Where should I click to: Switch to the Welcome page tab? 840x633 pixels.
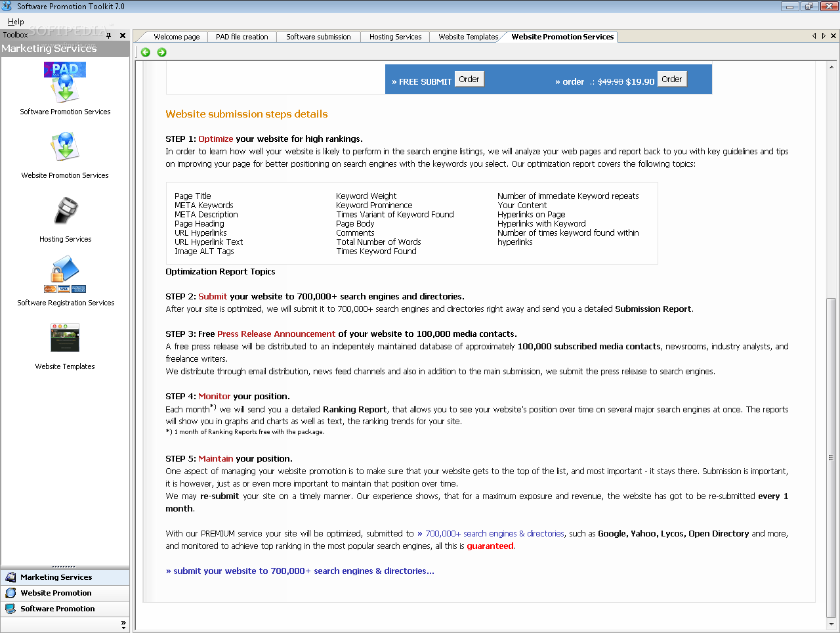(x=177, y=37)
